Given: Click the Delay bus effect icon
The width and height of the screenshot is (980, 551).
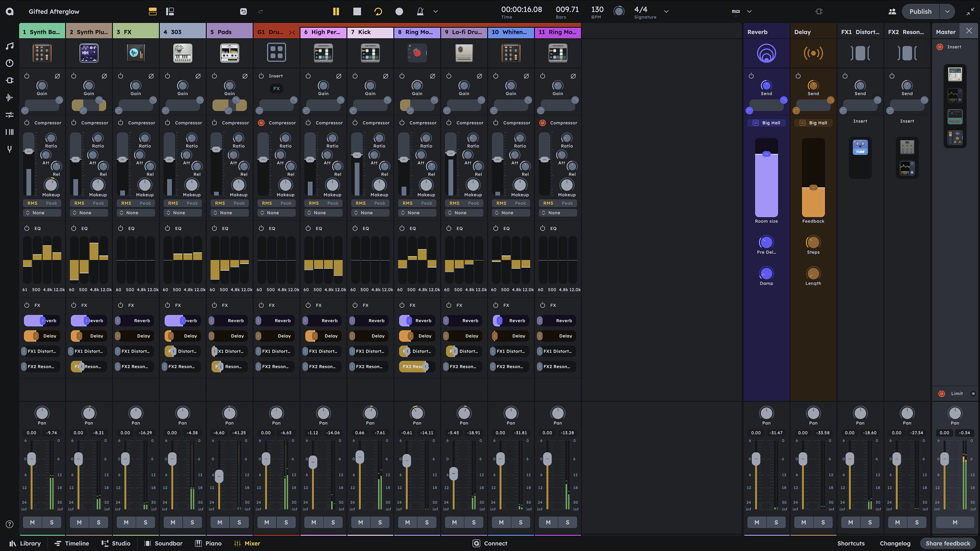Looking at the screenshot, I should (813, 53).
